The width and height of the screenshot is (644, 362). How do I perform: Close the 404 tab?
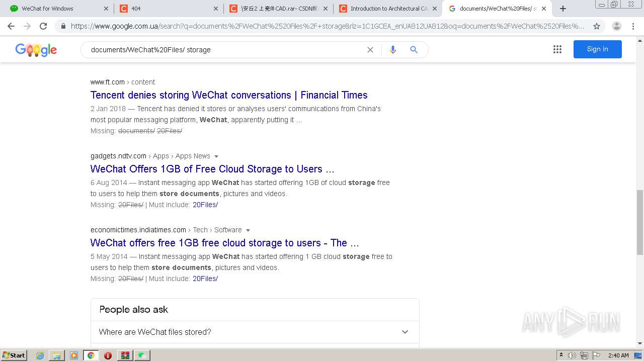click(216, 9)
